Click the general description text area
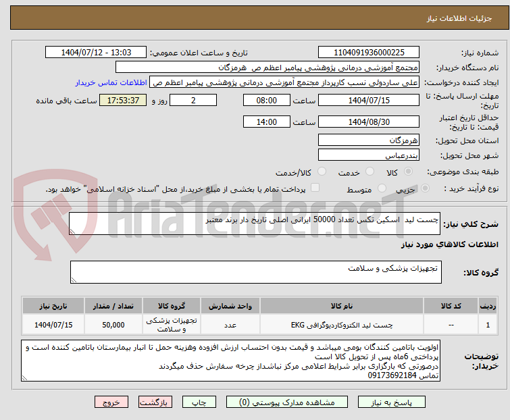Viewport: 510px width, 420px height. [255, 224]
